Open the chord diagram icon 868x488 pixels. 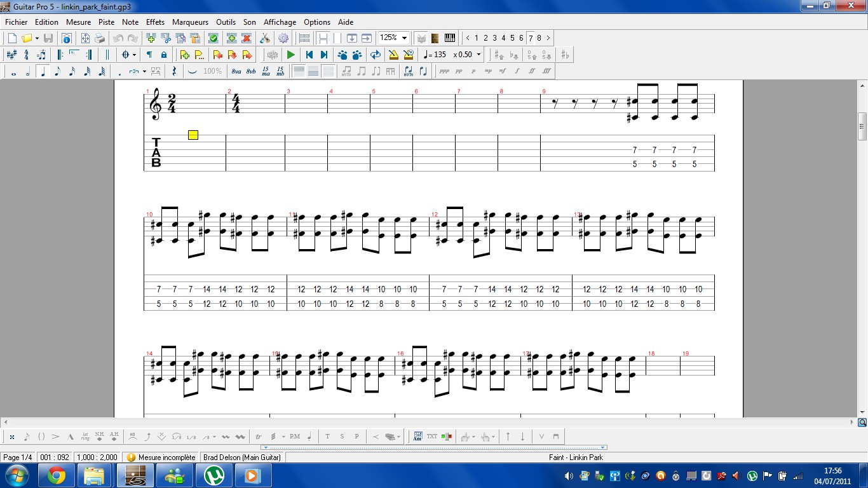(x=417, y=437)
